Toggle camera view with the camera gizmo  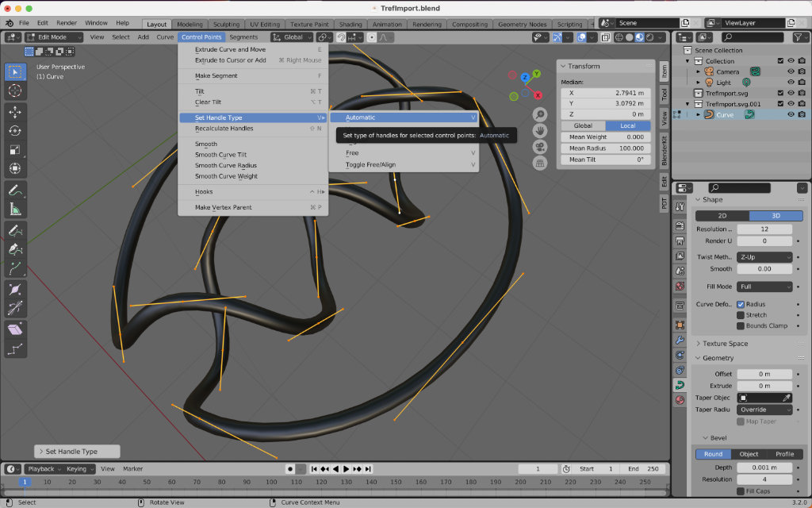(540, 147)
